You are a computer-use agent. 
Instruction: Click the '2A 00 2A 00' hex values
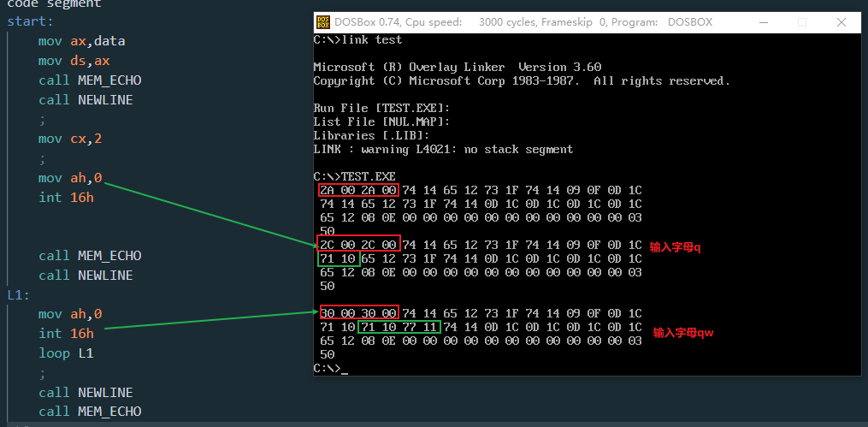click(x=358, y=191)
